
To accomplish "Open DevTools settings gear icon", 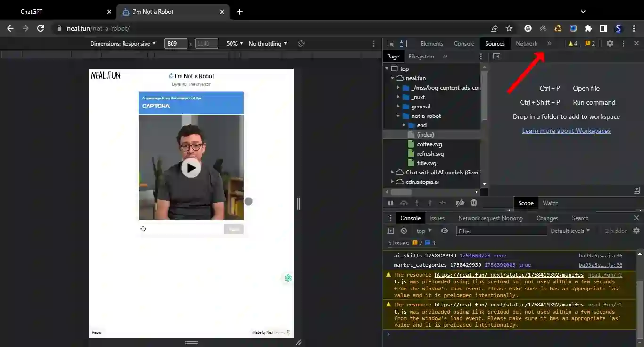I will tap(610, 43).
